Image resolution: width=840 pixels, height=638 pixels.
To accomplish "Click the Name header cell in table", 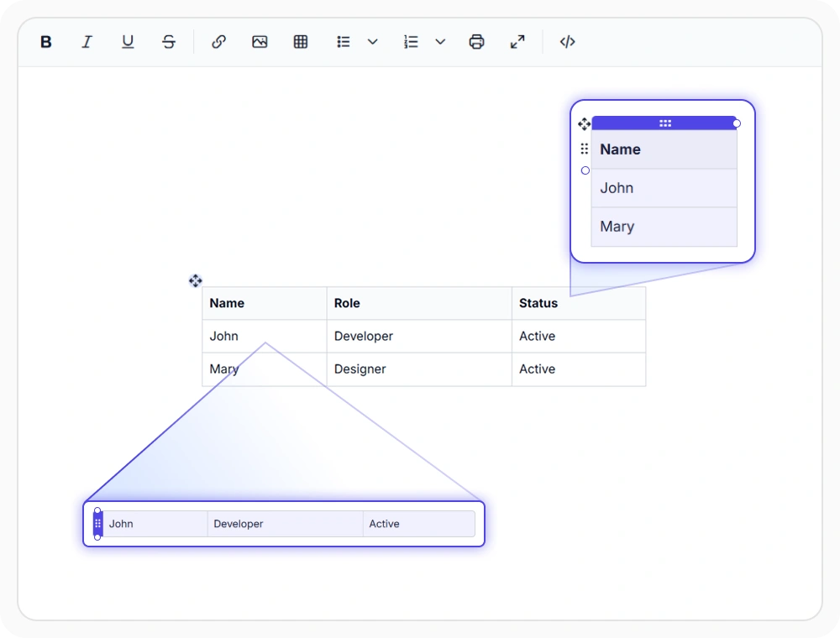I will 265,304.
